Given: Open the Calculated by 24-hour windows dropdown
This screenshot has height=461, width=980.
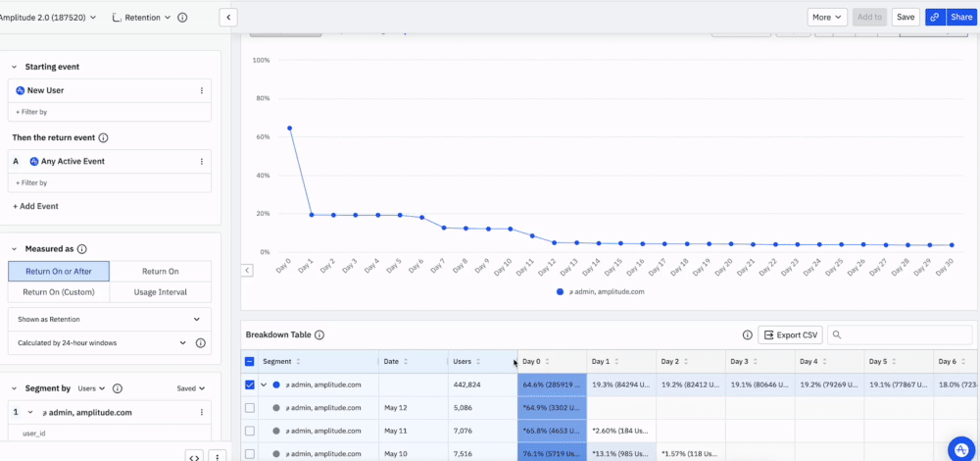Looking at the screenshot, I should (x=102, y=342).
